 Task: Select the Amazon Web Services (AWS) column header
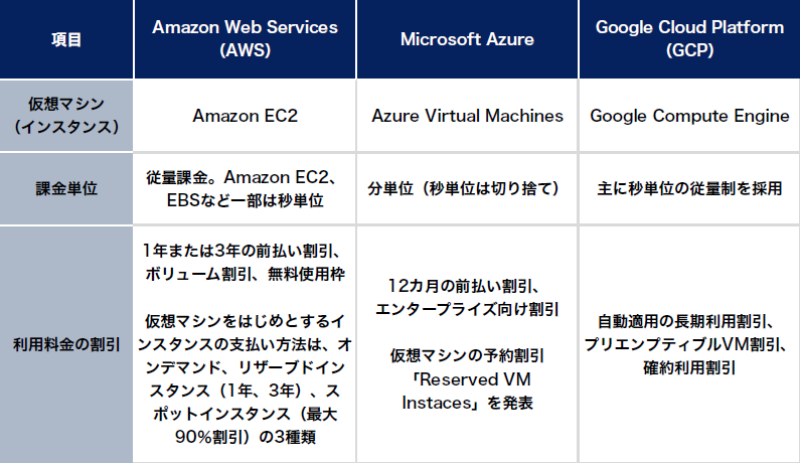245,40
